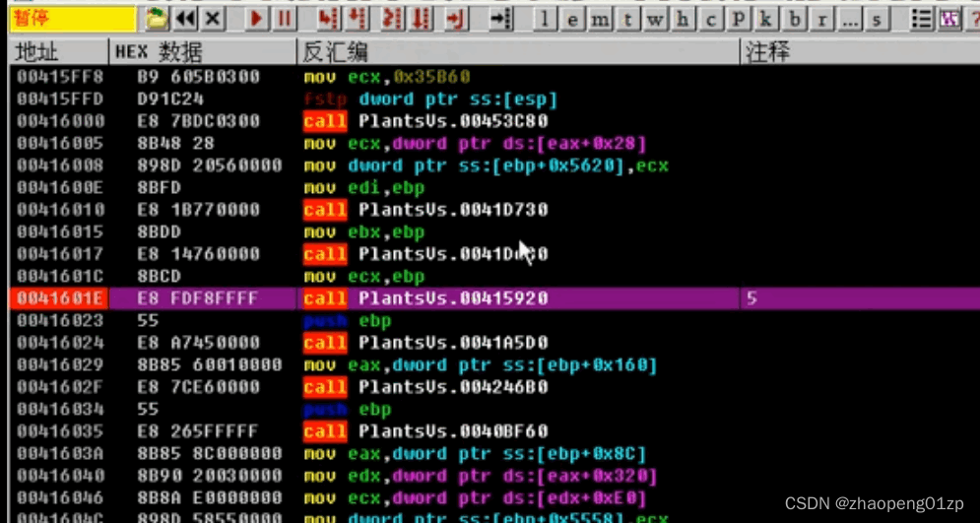Select the call PlantsVs.0041D730 line

pos(425,210)
